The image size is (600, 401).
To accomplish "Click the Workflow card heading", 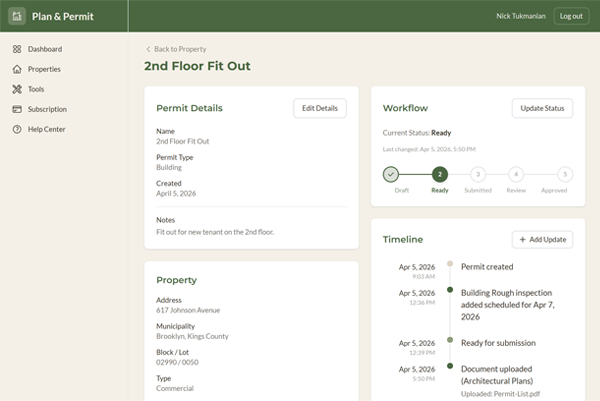I will click(x=405, y=108).
